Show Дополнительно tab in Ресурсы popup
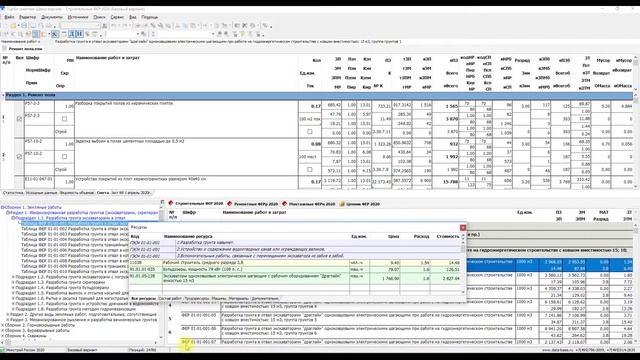The width and height of the screenshot is (640, 360). click(x=265, y=299)
